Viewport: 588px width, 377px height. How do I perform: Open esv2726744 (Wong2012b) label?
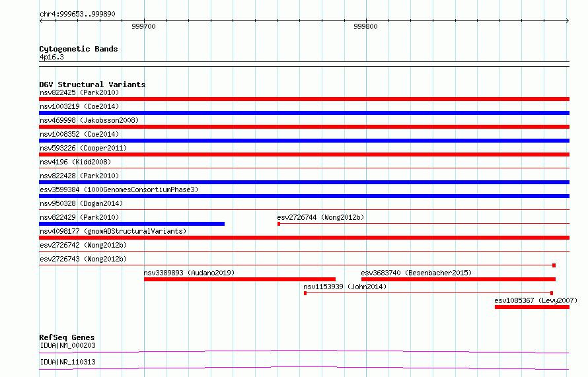tap(320, 217)
